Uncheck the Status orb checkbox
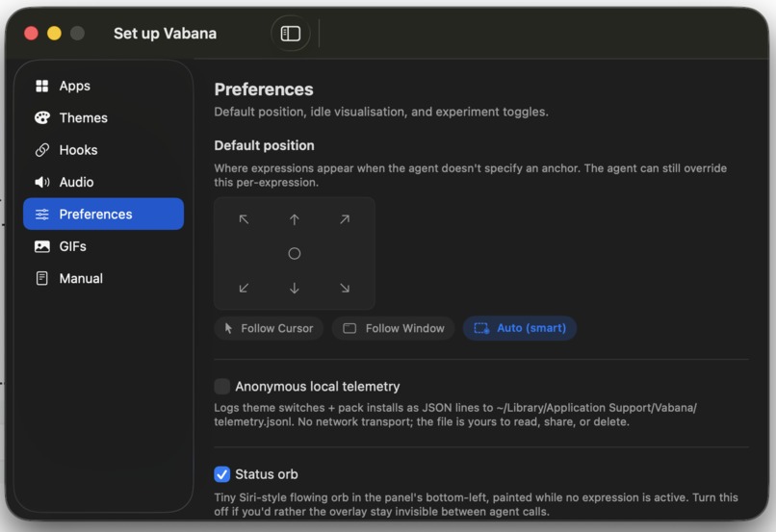 click(222, 474)
